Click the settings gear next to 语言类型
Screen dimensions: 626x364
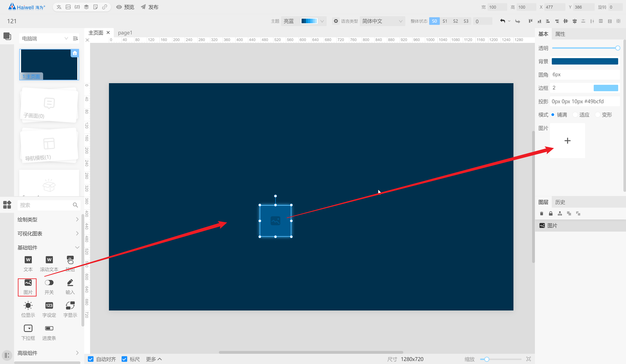click(336, 21)
